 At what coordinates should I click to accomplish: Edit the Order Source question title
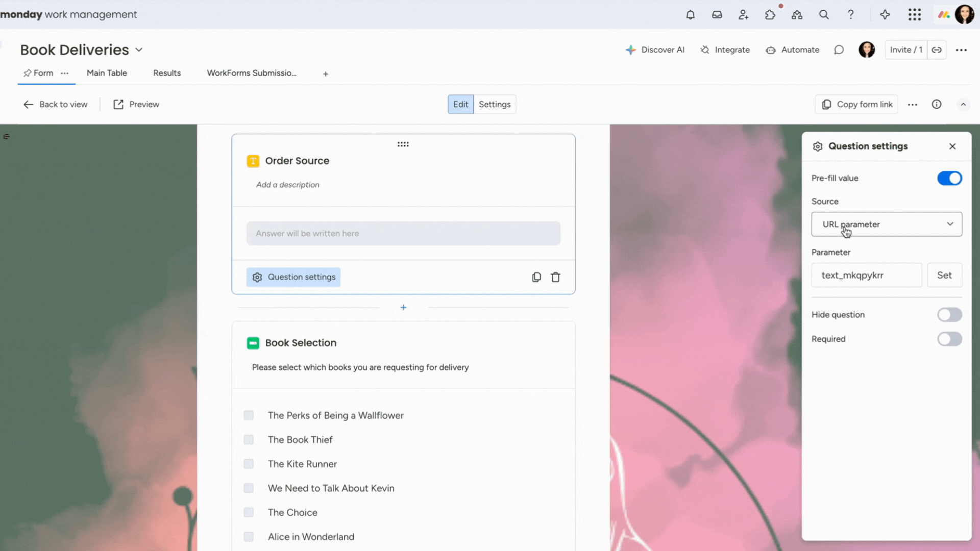[297, 161]
